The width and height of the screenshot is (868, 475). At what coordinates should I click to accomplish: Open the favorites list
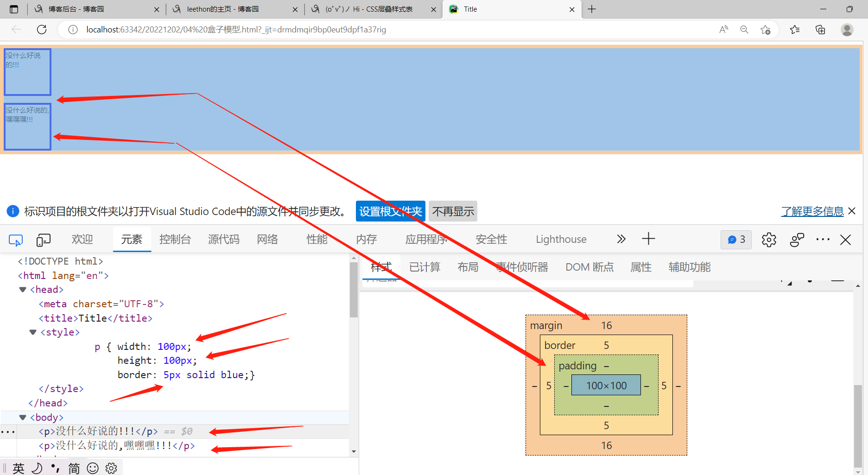tap(795, 30)
